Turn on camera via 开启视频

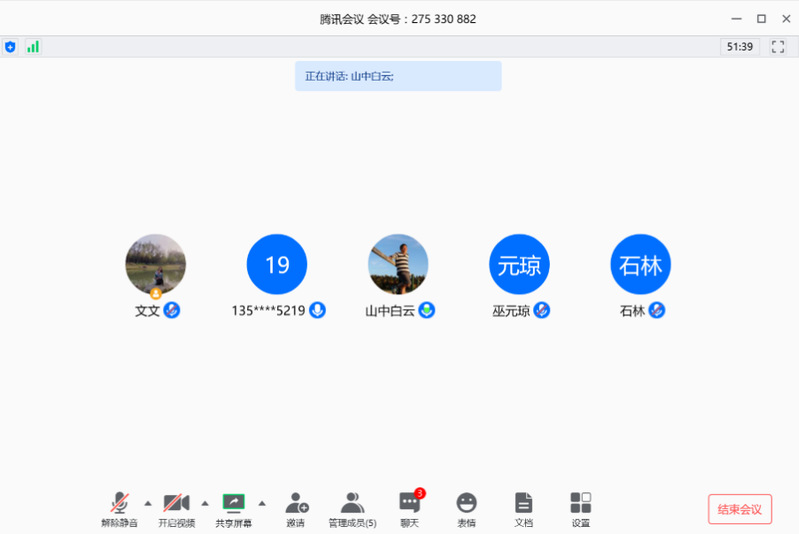coord(177,503)
